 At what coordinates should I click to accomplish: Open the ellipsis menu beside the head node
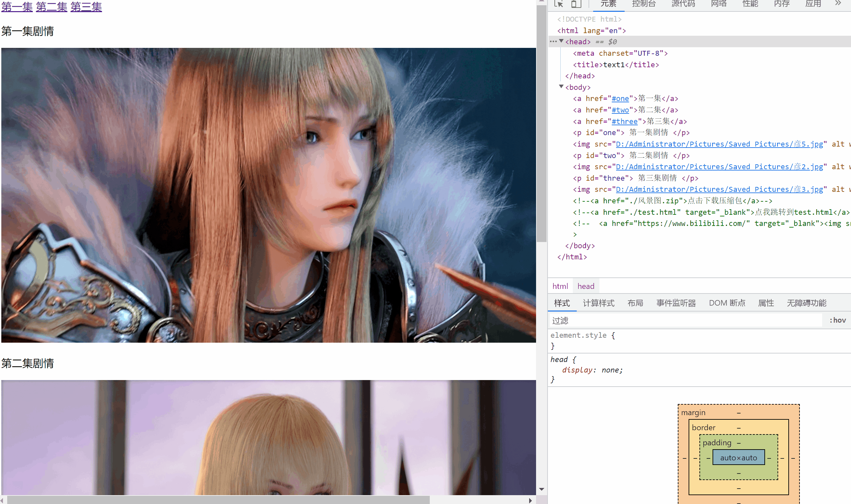click(x=553, y=41)
